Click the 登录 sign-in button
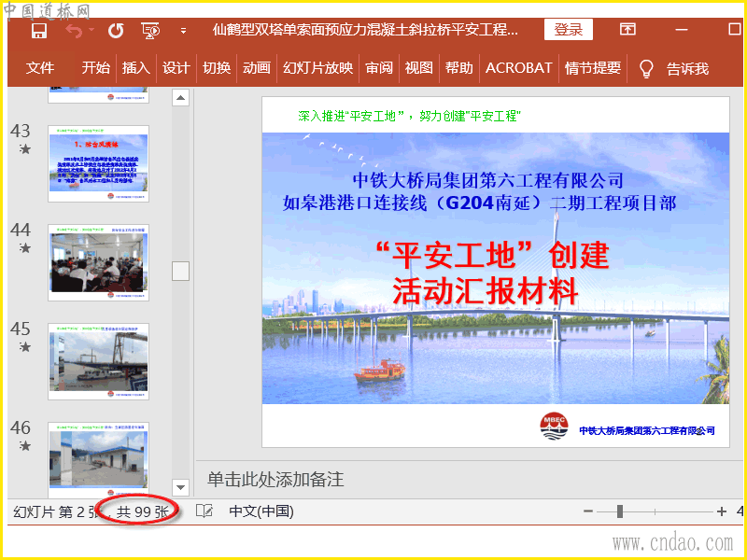 [x=569, y=30]
